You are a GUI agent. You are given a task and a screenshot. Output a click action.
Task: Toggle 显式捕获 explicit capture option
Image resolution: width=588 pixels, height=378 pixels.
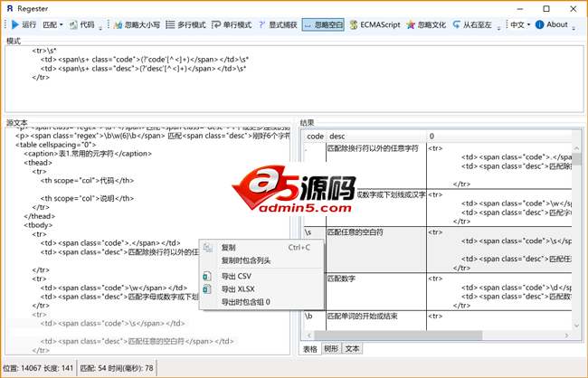coord(278,24)
